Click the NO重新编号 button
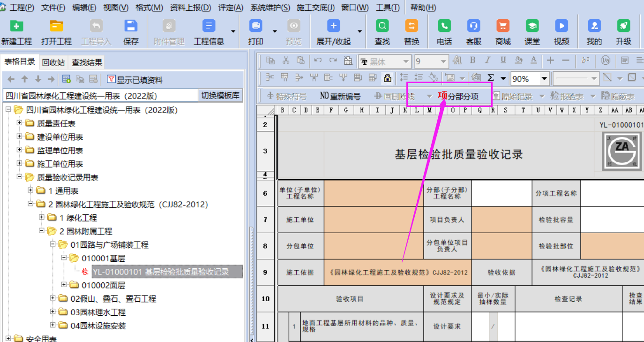644x342 pixels. coord(340,96)
